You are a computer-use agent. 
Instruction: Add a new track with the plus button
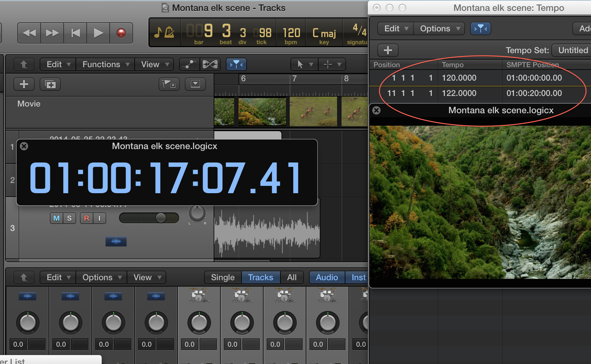pos(24,84)
